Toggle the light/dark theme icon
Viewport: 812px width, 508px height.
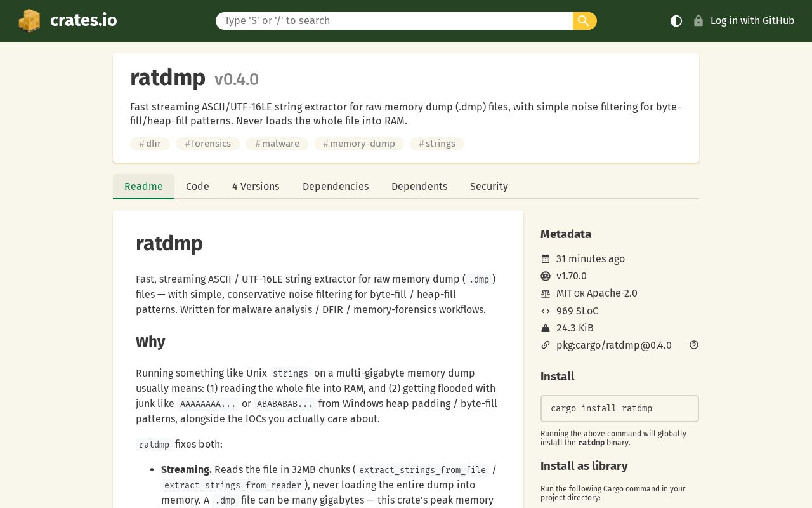coord(676,21)
